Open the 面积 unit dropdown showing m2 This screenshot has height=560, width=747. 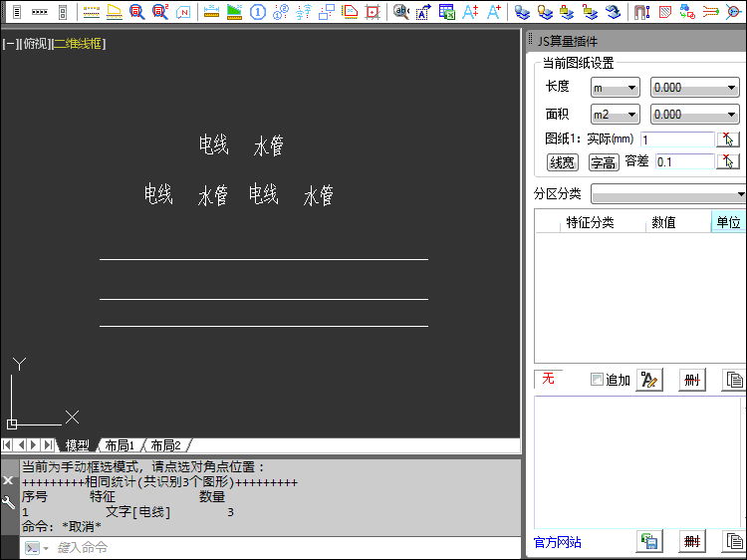point(615,115)
